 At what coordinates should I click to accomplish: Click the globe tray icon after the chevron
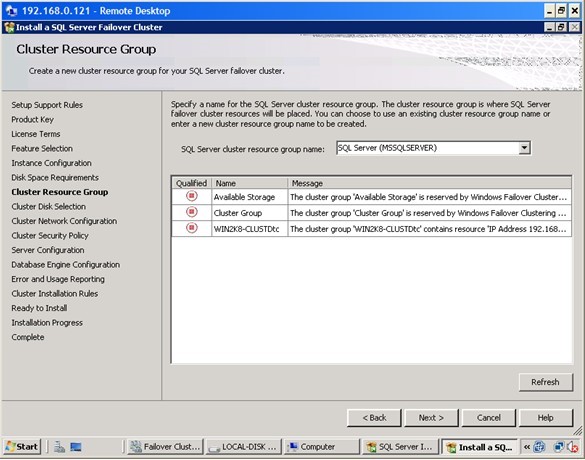tap(539, 447)
